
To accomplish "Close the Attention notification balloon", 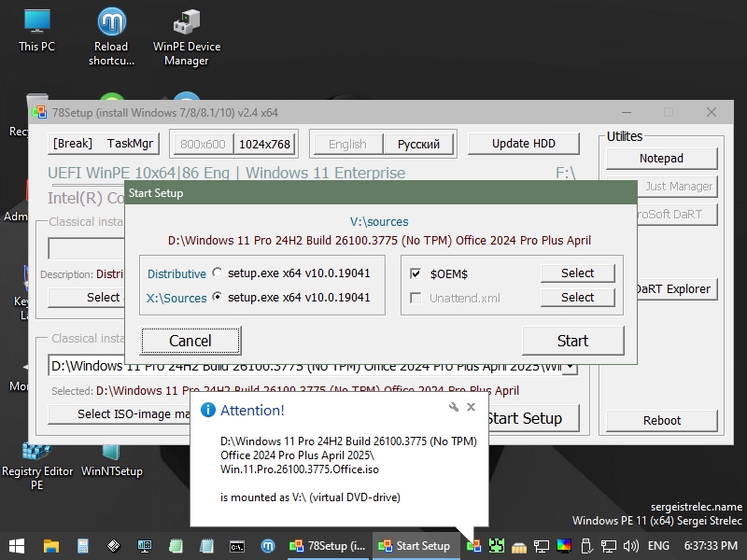I will click(472, 408).
